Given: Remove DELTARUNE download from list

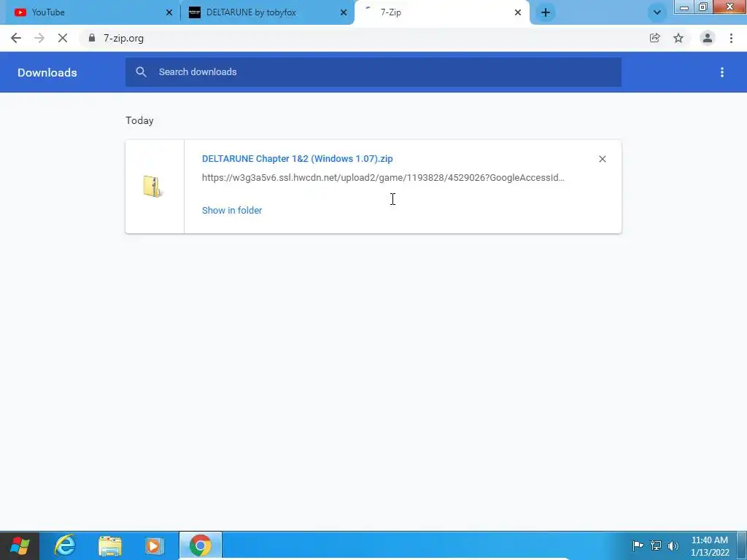Looking at the screenshot, I should pos(602,159).
